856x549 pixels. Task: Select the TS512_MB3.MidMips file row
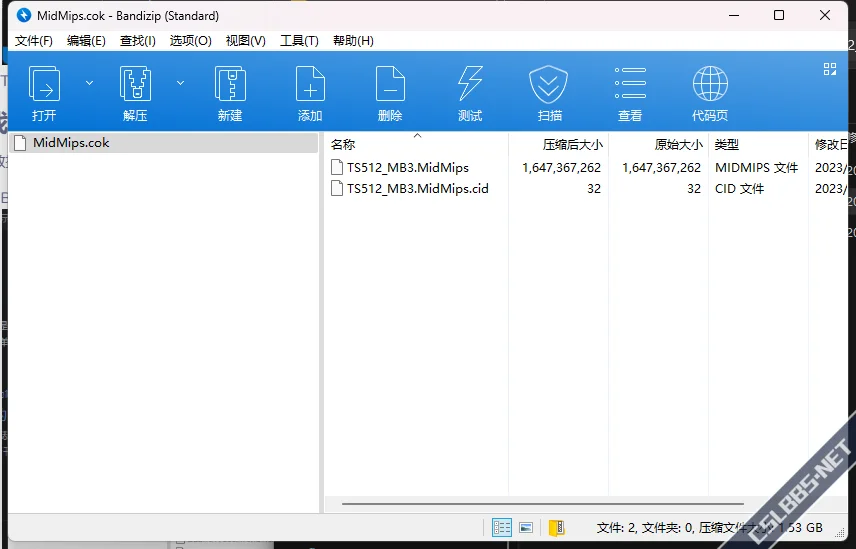[587, 168]
